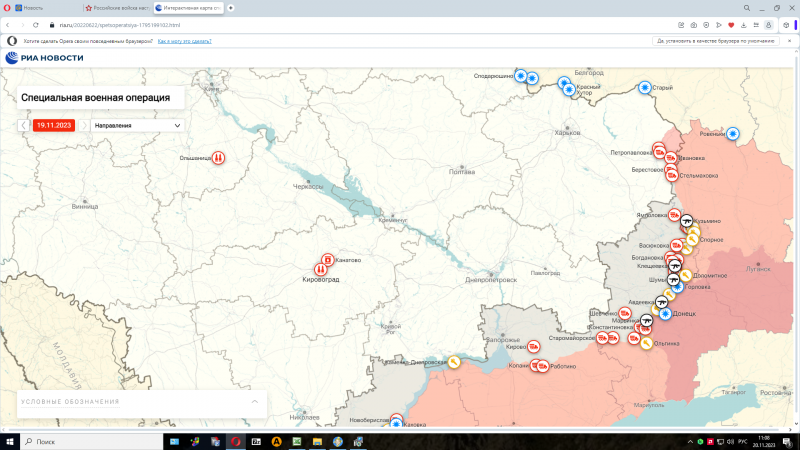Viewport: 800px width, 450px height.
Task: Click the red date button 19.11.2023
Action: click(x=55, y=126)
